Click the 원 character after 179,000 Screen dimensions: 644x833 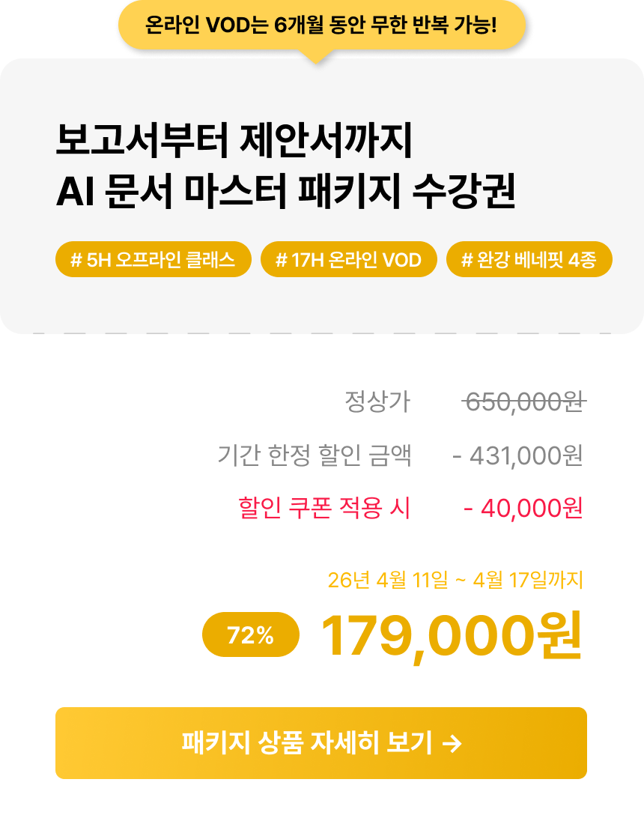tap(558, 635)
